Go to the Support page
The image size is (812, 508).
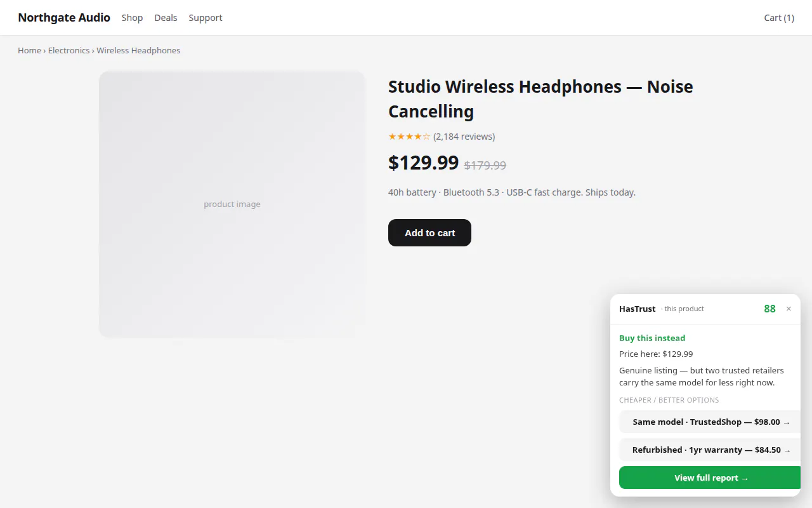point(206,18)
